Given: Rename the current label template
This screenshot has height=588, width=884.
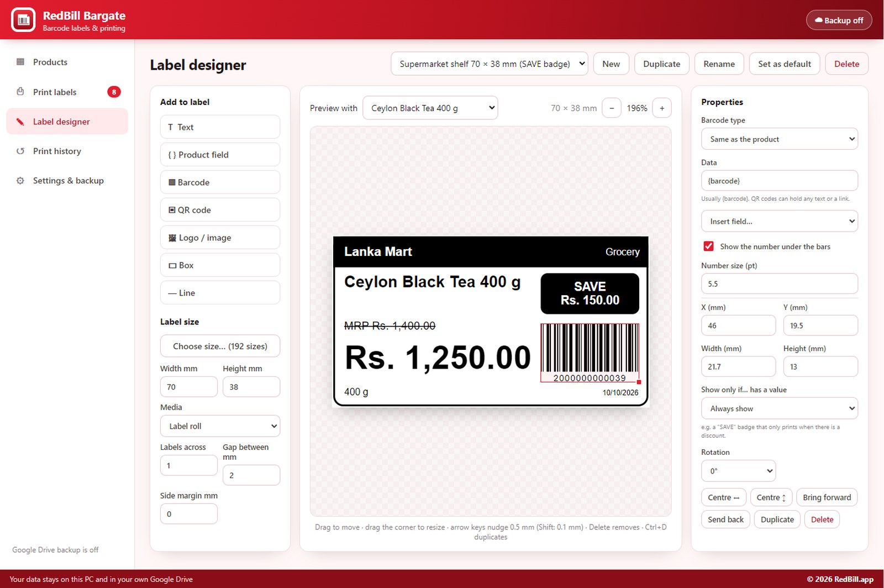Looking at the screenshot, I should click(x=719, y=64).
